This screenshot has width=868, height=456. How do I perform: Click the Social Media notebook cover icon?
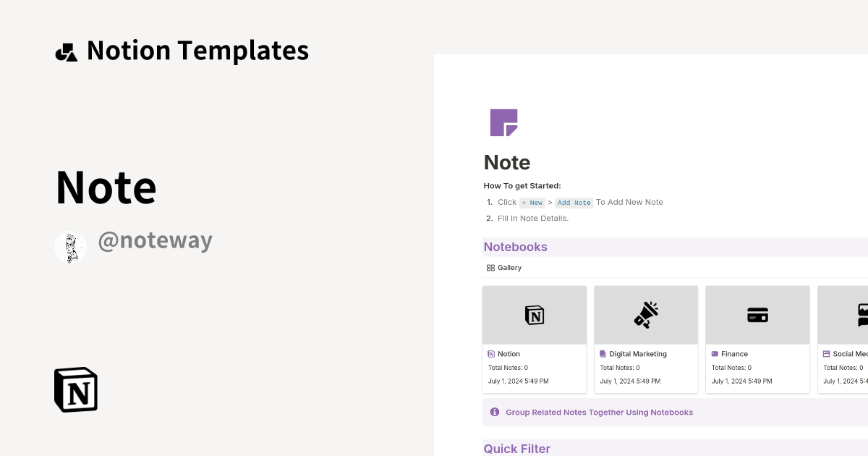click(863, 314)
